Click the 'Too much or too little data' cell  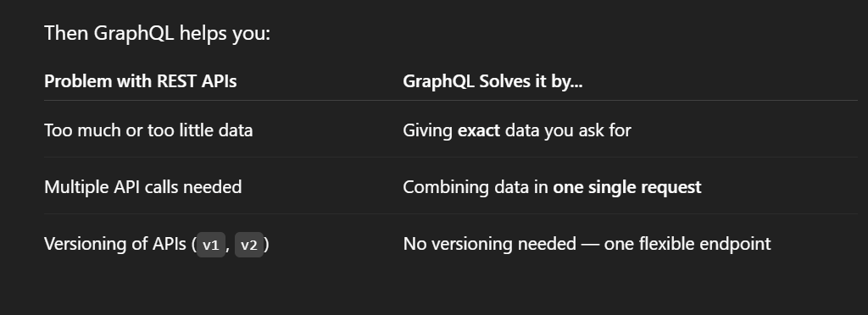148,130
